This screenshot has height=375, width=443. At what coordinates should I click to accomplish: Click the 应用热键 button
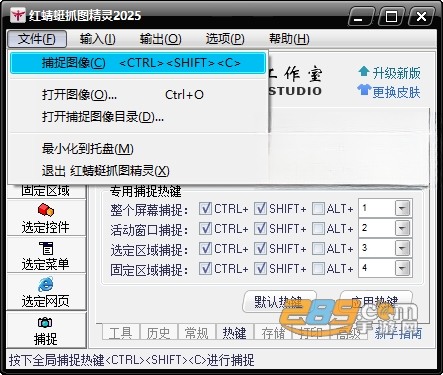[376, 302]
